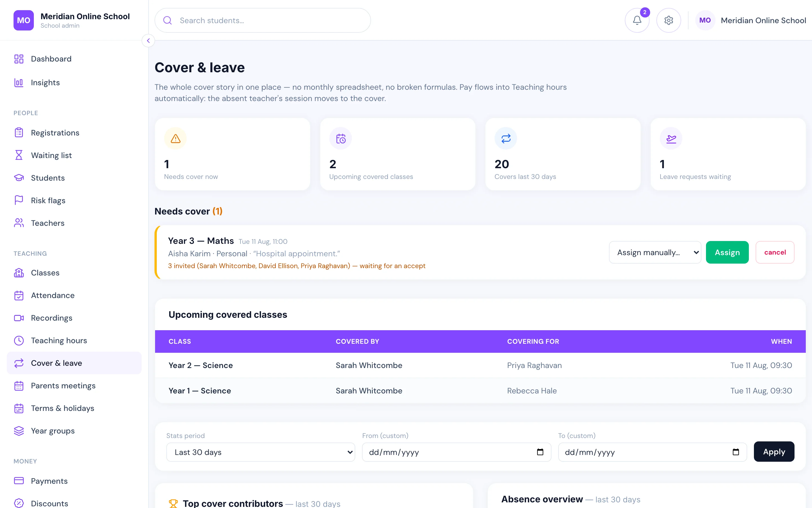Click the search magnifier icon
Viewport: 812px width, 508px height.
(x=167, y=21)
